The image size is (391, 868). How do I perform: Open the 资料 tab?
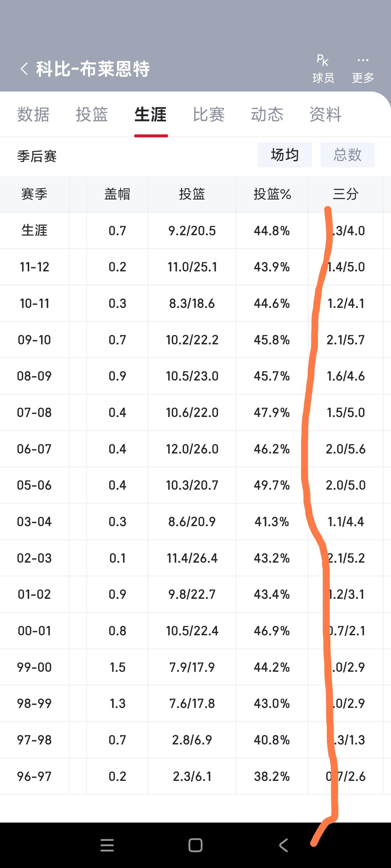326,115
